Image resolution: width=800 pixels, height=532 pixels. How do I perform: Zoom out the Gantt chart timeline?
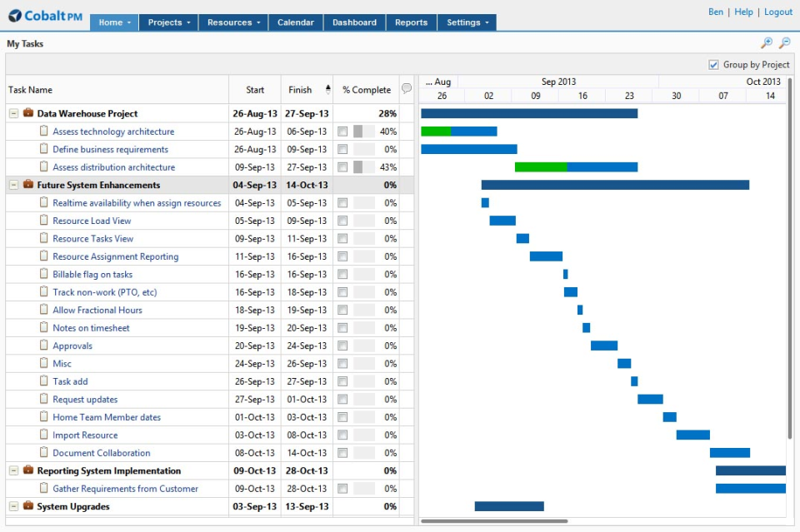(x=783, y=43)
